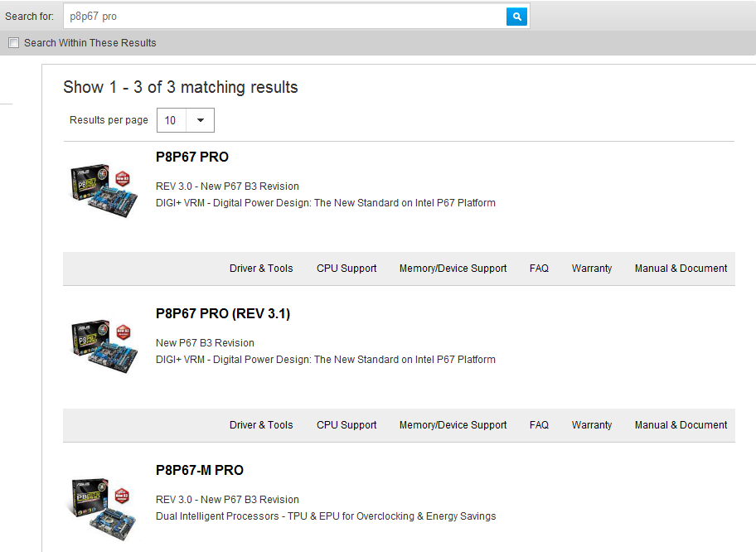
Task: Open Driver & Tools for P8P67 PRO REV 3.1
Action: coord(261,425)
